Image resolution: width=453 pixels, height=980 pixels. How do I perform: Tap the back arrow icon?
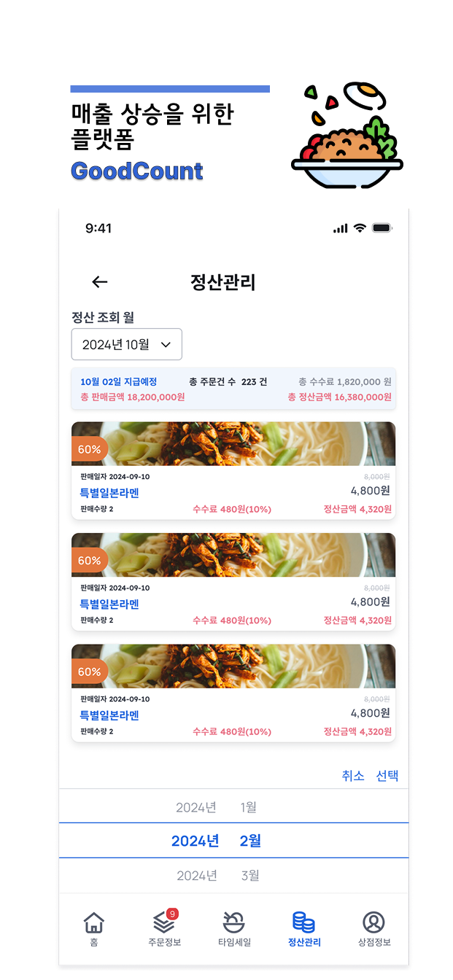100,282
